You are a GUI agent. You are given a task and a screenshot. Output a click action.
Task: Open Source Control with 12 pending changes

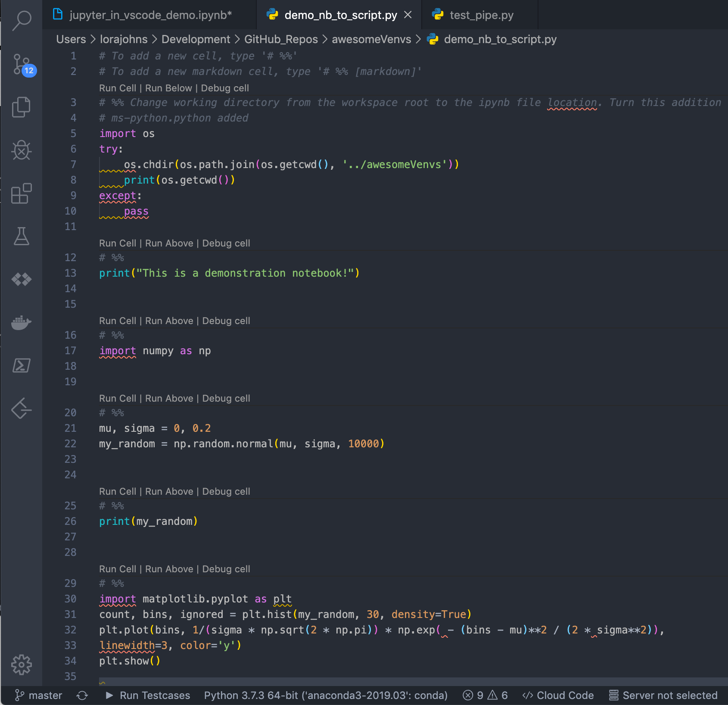pos(22,65)
